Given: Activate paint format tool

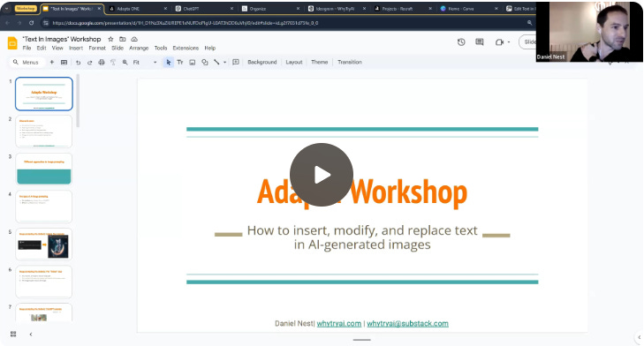Looking at the screenshot, I should coord(113,63).
